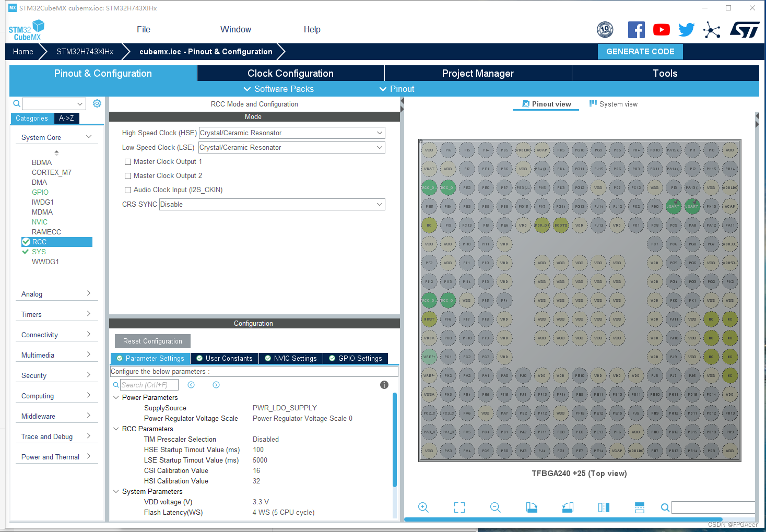Open the GPIO Settings tab

(x=356, y=359)
